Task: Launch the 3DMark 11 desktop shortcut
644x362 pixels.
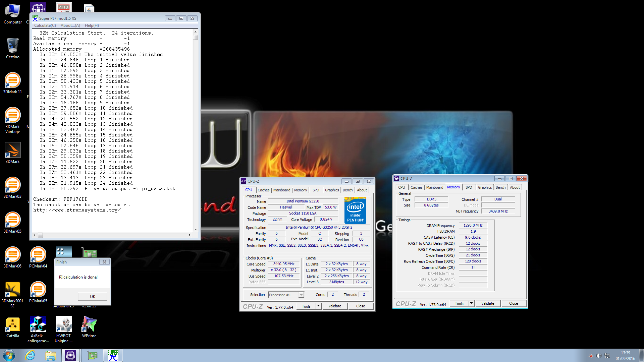Action: pos(13,83)
